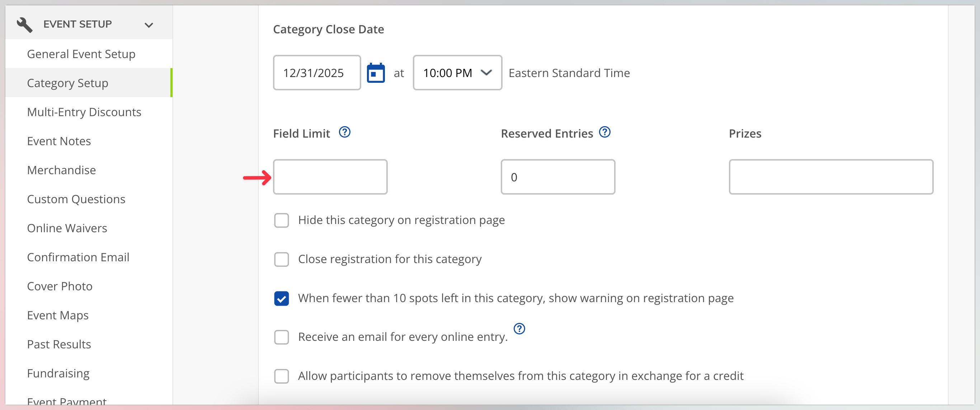
Task: Click the Field Limit input box
Action: coord(330,177)
